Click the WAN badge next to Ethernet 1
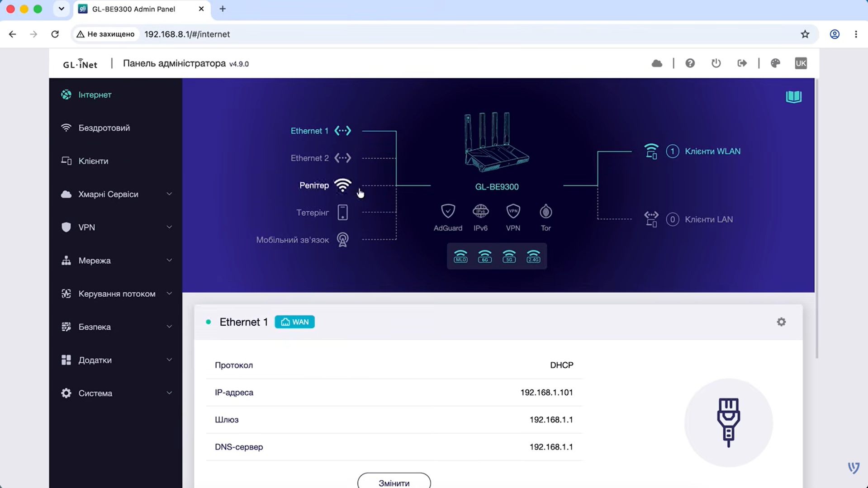 [x=294, y=322]
